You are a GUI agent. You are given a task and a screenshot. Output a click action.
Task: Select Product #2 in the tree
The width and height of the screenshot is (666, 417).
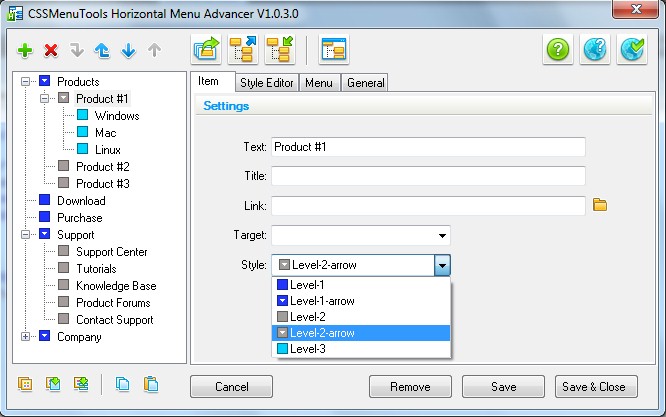[103, 166]
